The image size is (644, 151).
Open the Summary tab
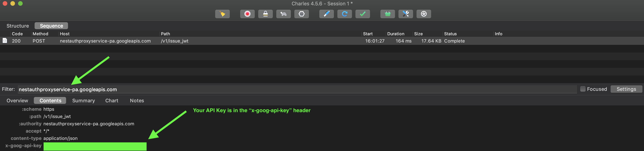tap(84, 101)
